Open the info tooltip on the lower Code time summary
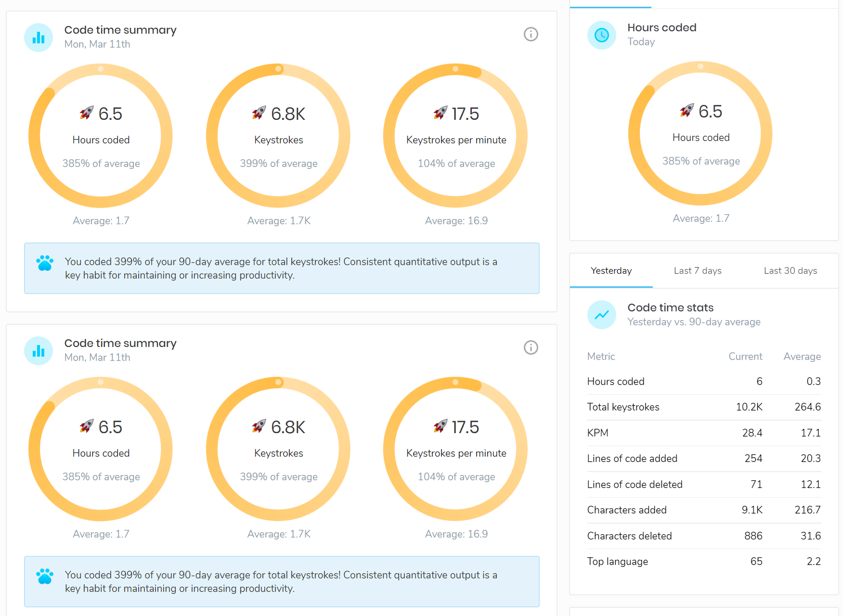 531,347
